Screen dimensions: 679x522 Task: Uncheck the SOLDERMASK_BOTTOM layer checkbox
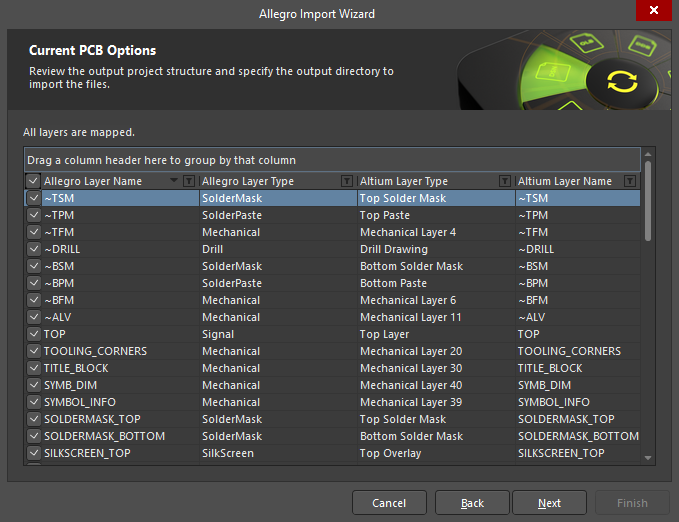click(x=34, y=436)
